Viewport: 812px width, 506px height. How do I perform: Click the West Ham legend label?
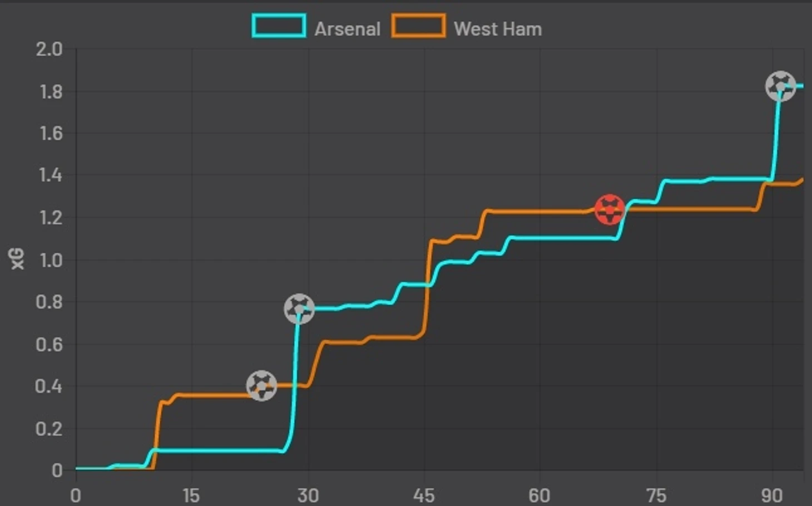click(498, 29)
